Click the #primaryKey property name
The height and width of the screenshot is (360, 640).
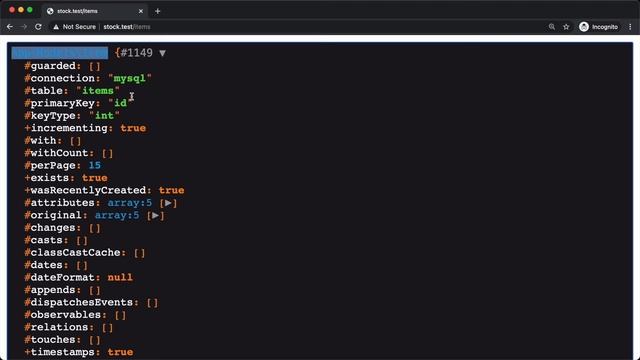60,103
